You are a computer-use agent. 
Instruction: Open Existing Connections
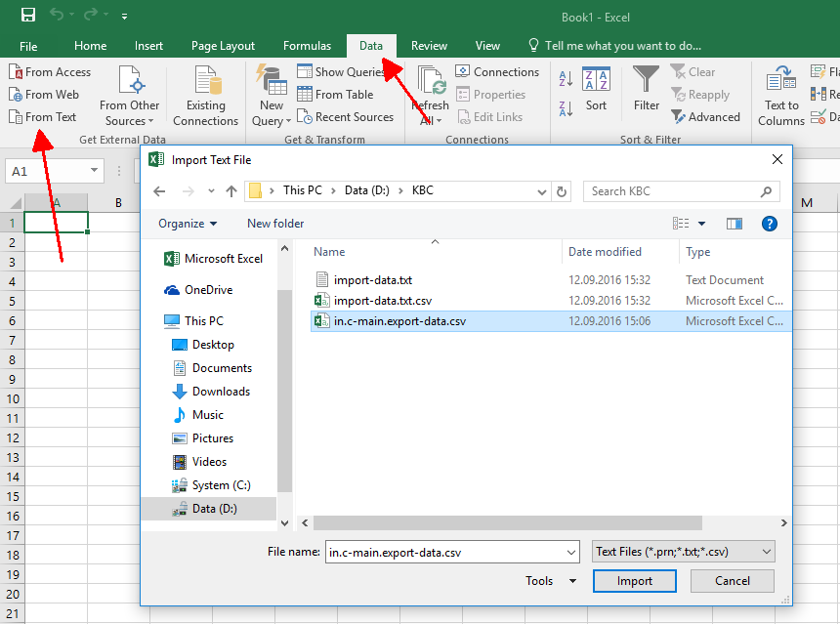(206, 97)
